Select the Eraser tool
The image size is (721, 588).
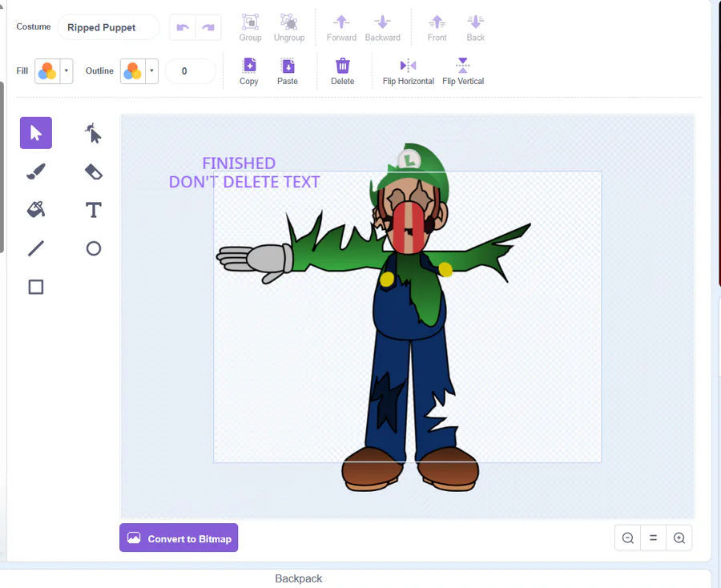(94, 171)
